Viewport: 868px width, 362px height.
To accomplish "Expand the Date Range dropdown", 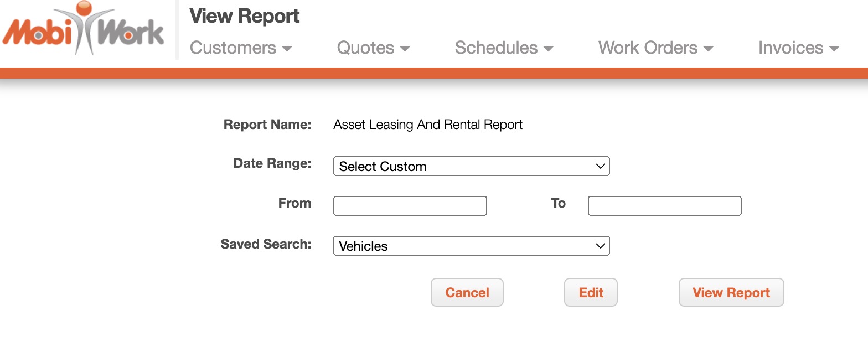I will tap(471, 166).
